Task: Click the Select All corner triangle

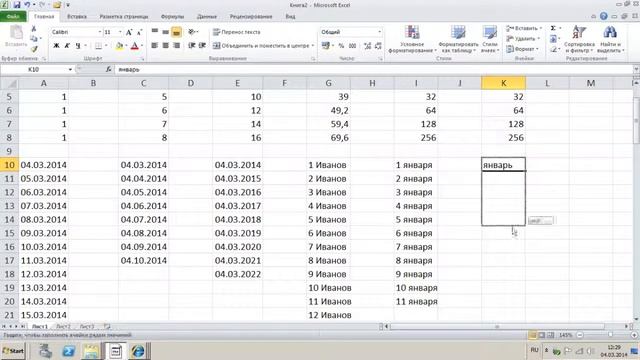Action: coord(10,84)
